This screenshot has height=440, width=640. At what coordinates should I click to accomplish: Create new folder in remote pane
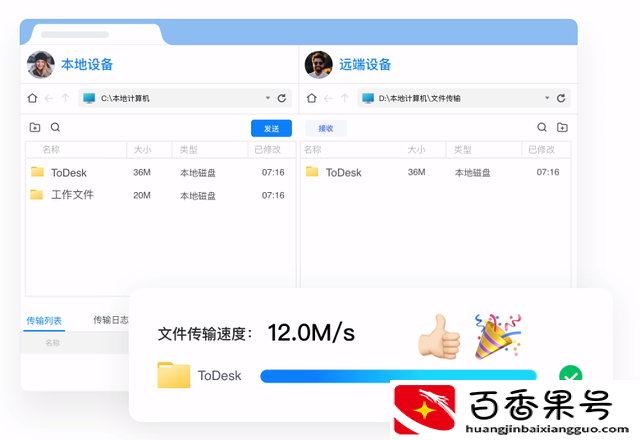pos(562,127)
